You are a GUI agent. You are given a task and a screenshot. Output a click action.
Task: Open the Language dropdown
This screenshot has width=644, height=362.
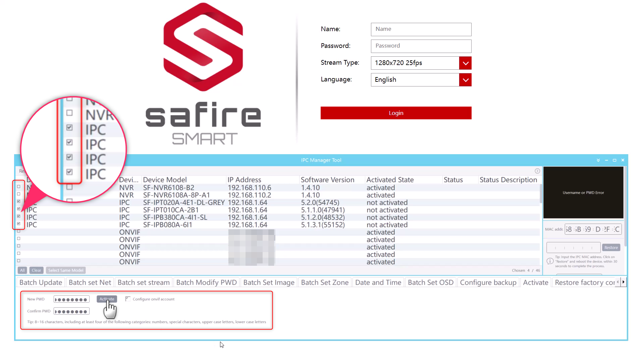click(465, 80)
